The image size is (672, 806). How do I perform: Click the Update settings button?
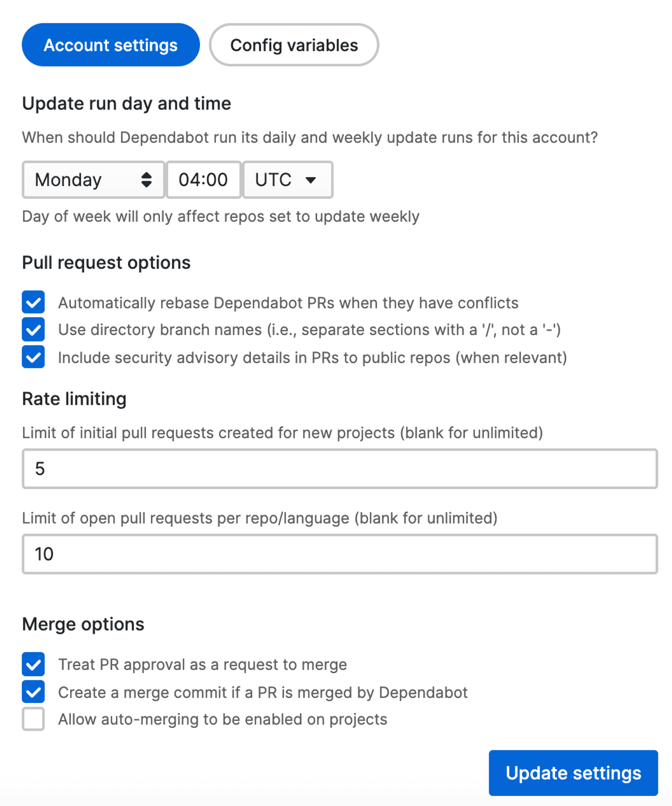(x=574, y=773)
